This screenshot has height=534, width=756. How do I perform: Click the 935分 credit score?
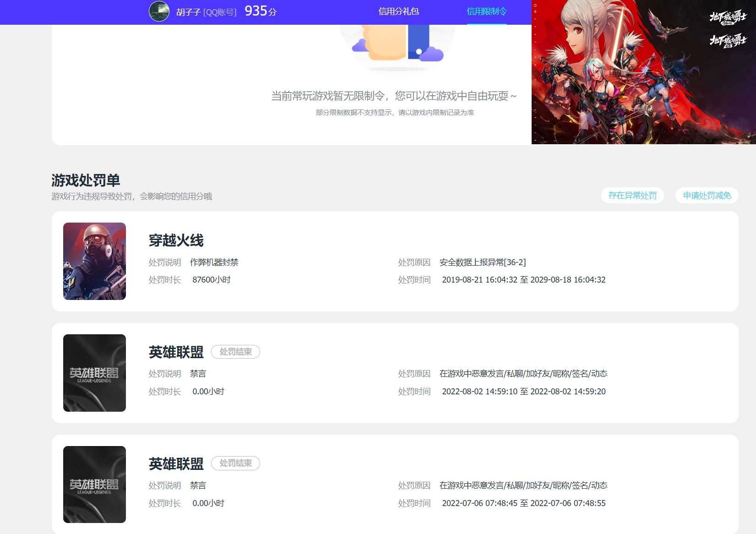coord(261,11)
